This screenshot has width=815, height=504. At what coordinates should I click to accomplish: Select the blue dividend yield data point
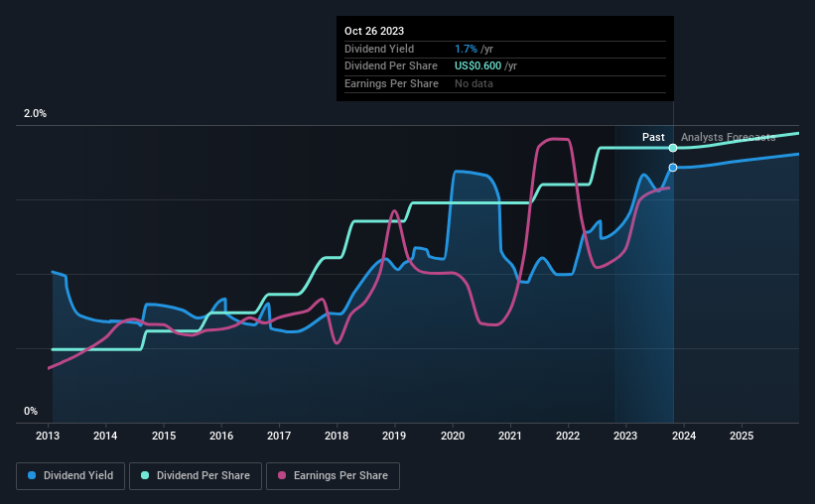point(673,168)
